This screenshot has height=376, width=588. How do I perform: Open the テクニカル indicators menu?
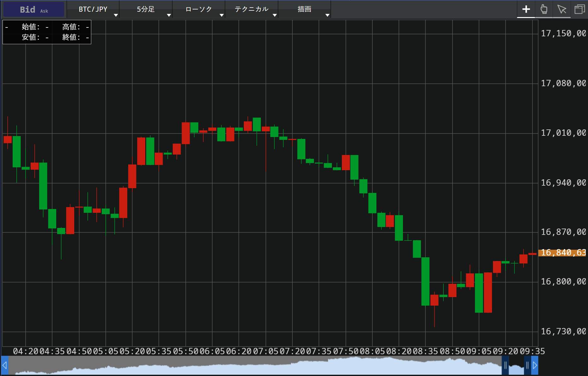coord(252,9)
